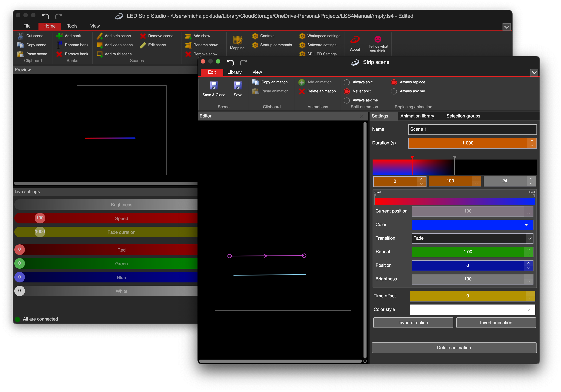
Task: Click Delete animation red X in ribbon
Action: click(x=302, y=91)
